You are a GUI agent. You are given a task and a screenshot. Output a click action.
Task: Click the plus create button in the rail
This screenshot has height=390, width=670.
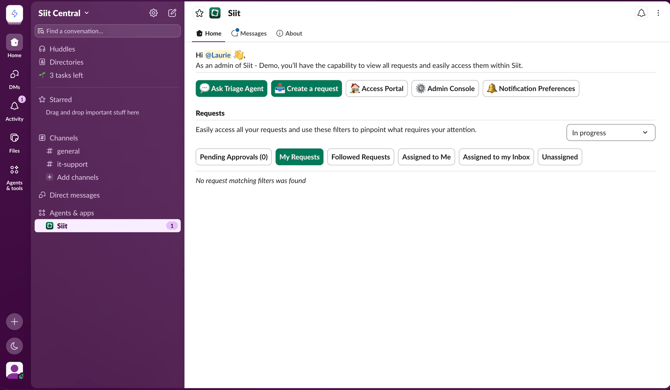pyautogui.click(x=14, y=322)
